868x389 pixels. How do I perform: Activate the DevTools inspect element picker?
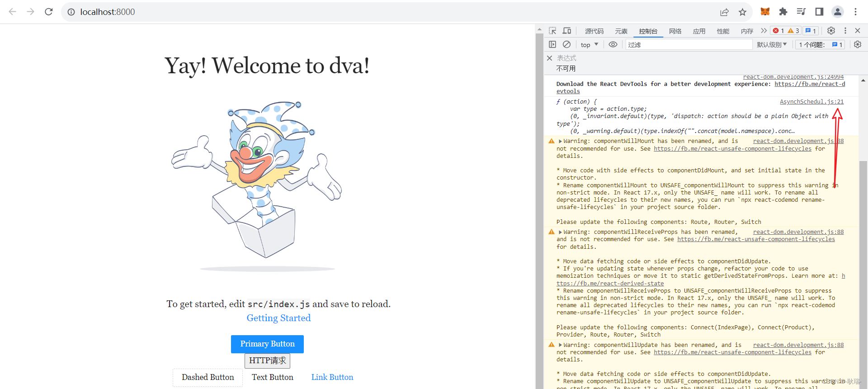point(552,31)
